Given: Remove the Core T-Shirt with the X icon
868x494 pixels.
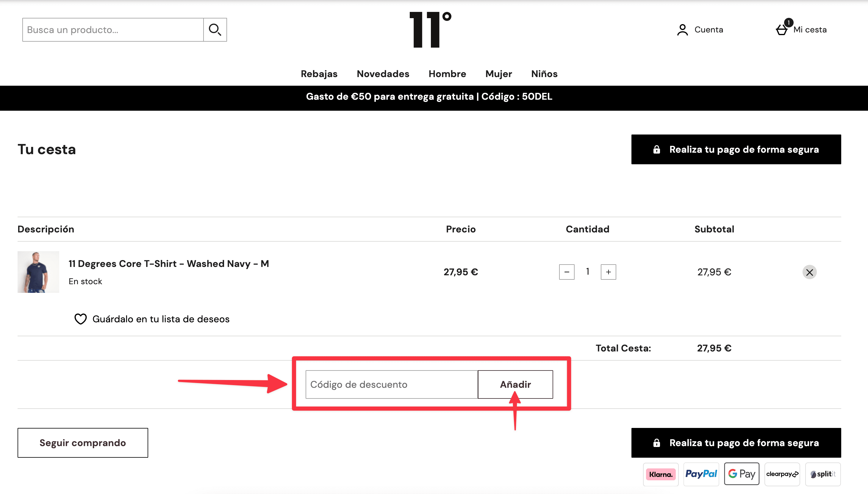Looking at the screenshot, I should point(810,272).
